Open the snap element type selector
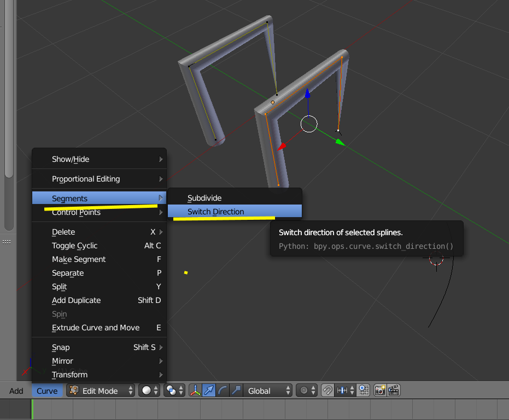The height and width of the screenshot is (420, 509). coord(345,390)
